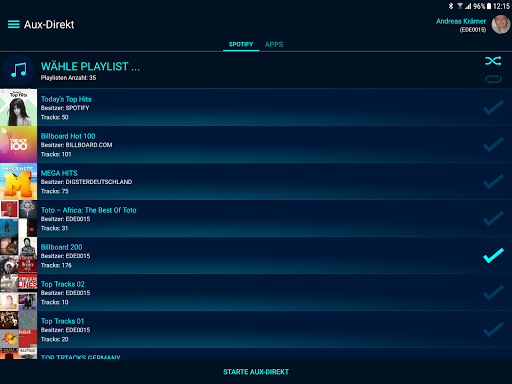Viewport: 512px width, 384px height.
Task: Tap the battery status icon
Action: click(x=489, y=6)
